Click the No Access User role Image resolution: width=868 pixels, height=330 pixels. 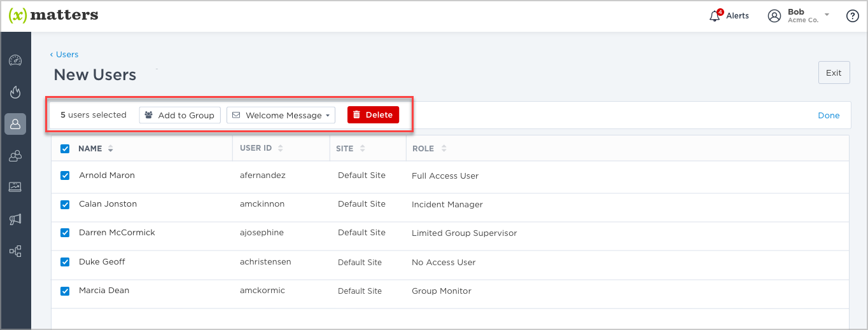pos(444,262)
